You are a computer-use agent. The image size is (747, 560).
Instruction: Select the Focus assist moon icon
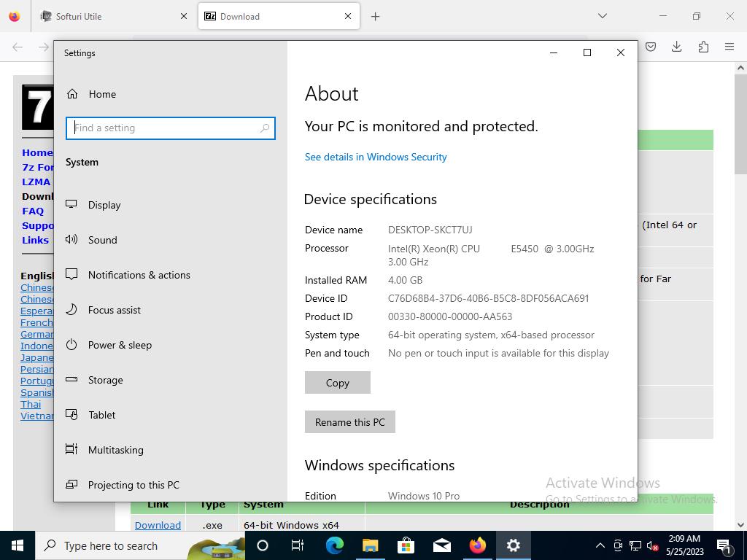coord(71,310)
